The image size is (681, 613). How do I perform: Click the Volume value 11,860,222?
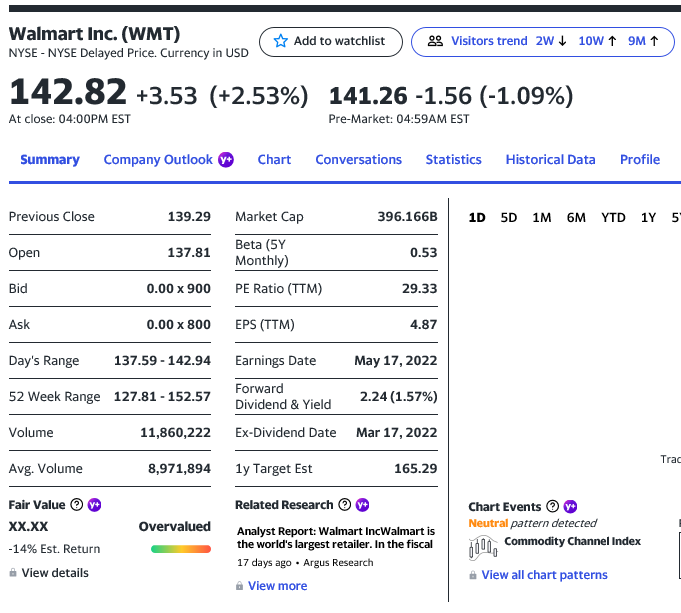[175, 433]
